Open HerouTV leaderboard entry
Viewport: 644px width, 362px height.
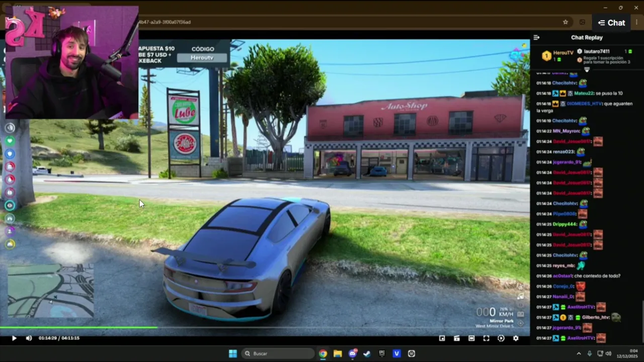pyautogui.click(x=558, y=55)
